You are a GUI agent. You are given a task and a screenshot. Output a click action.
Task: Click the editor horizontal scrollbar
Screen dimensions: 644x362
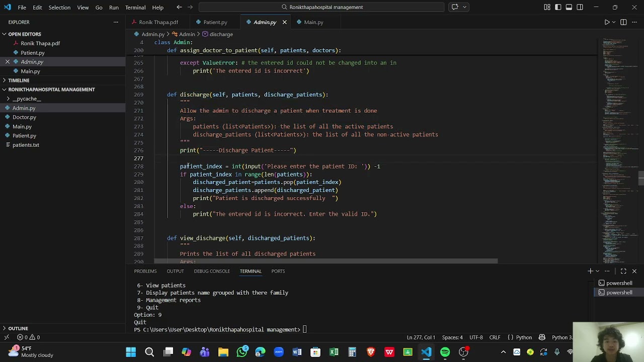[326, 261]
